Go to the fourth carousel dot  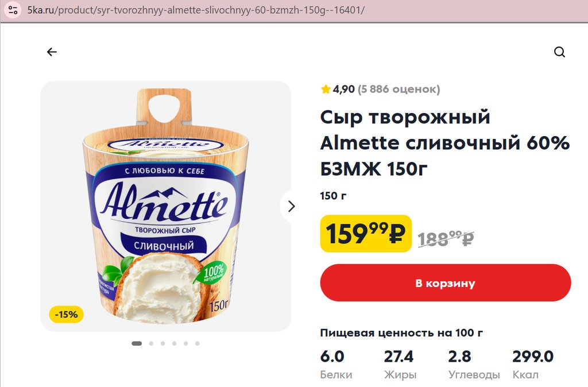(x=174, y=343)
